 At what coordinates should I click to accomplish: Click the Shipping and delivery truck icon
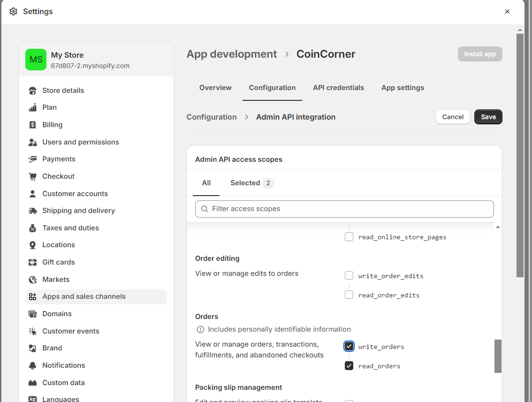point(32,211)
